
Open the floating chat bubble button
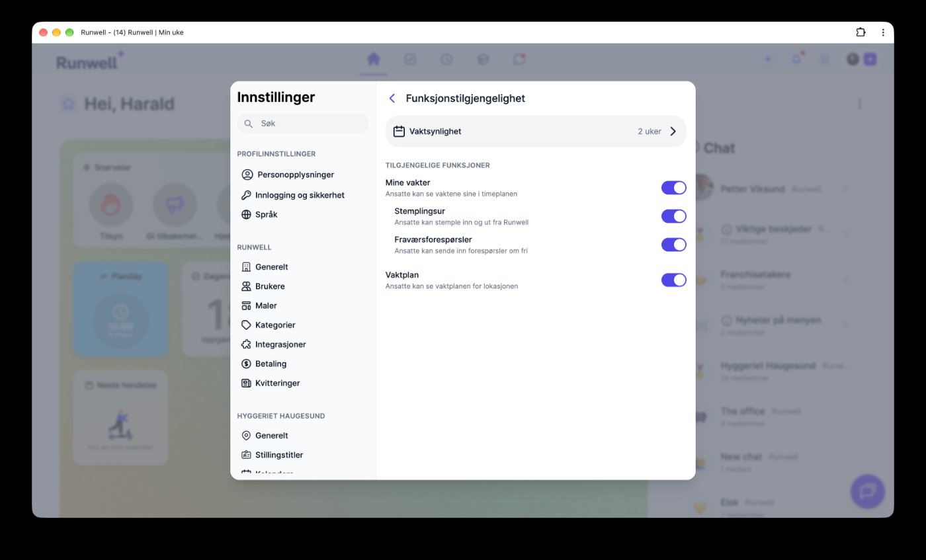[868, 491]
